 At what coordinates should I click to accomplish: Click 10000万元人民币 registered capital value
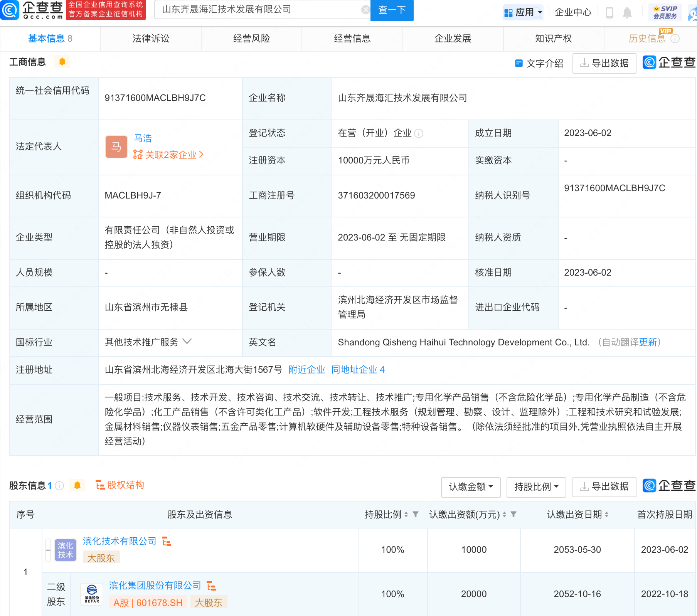(x=374, y=160)
